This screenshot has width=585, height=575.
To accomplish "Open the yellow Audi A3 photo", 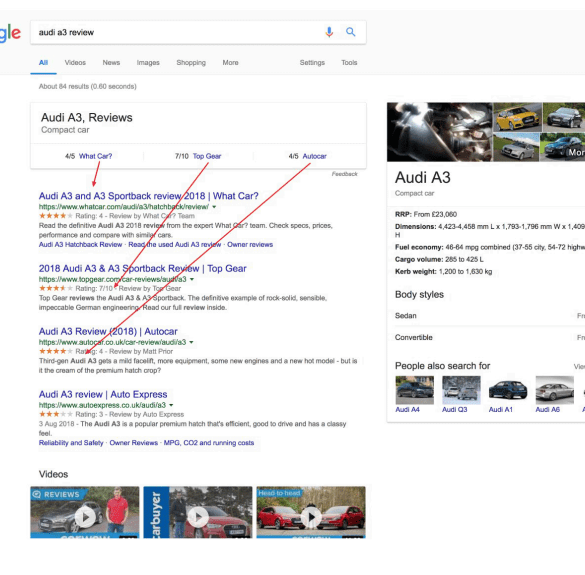I will coord(517,117).
